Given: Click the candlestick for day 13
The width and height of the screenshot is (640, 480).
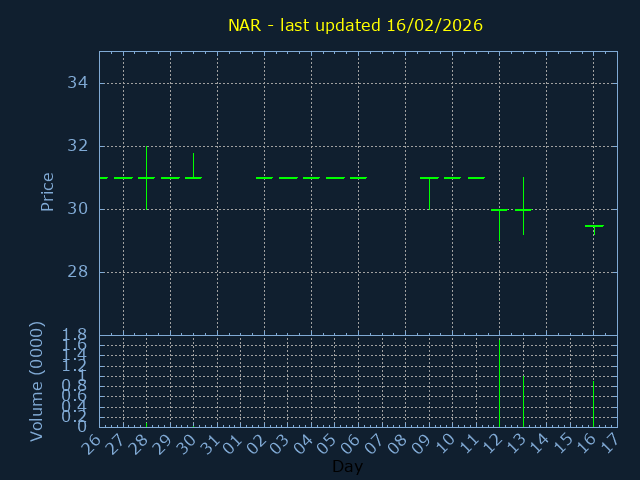Looking at the screenshot, I should 523,210.
